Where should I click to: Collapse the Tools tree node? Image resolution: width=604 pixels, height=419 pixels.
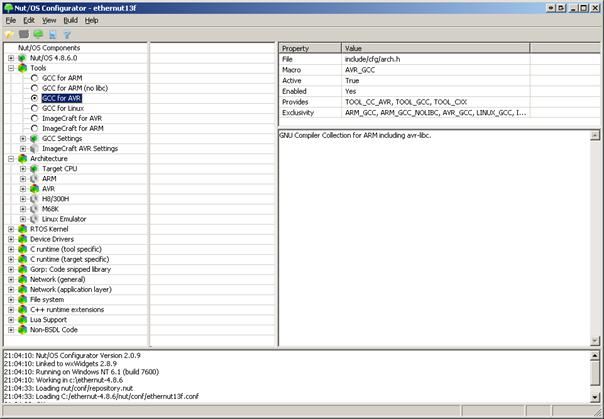click(x=11, y=68)
